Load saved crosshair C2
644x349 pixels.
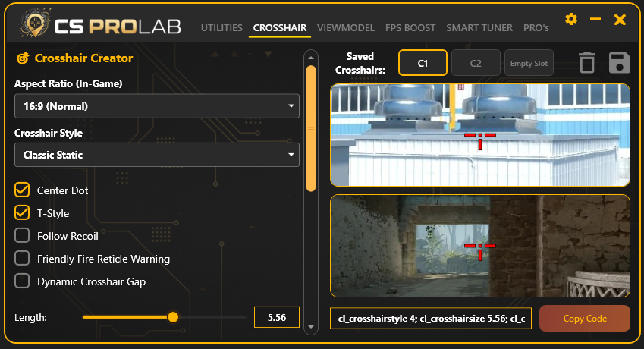coord(476,63)
